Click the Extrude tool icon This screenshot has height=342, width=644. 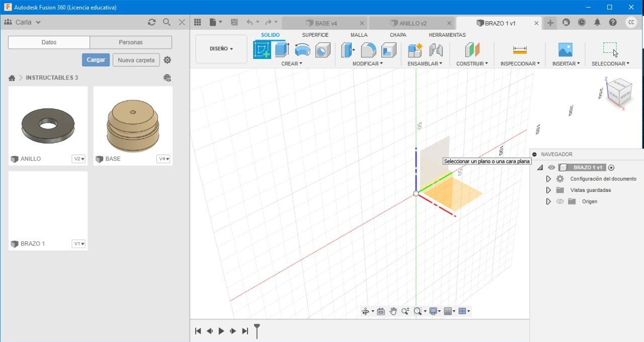click(282, 50)
